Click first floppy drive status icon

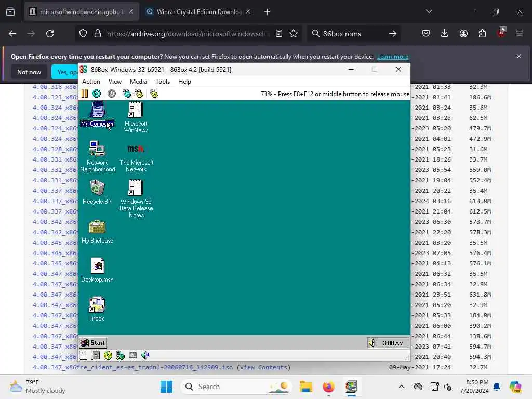pos(84,355)
